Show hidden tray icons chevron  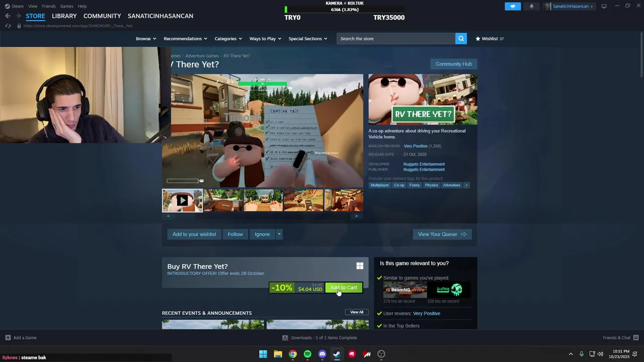pos(571,354)
